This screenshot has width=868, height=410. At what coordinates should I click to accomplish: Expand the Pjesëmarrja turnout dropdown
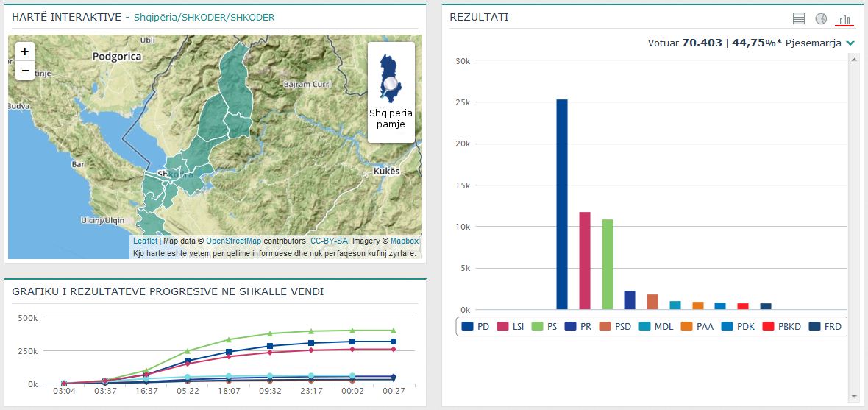point(850,43)
